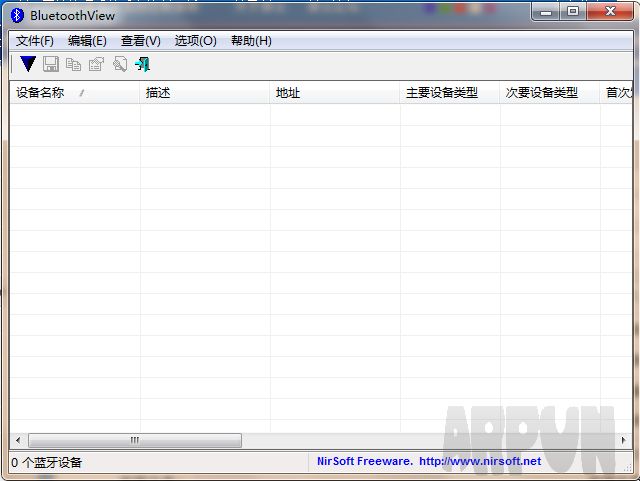Click the horizontal scrollbar thumb
The image size is (640, 481).
(135, 440)
